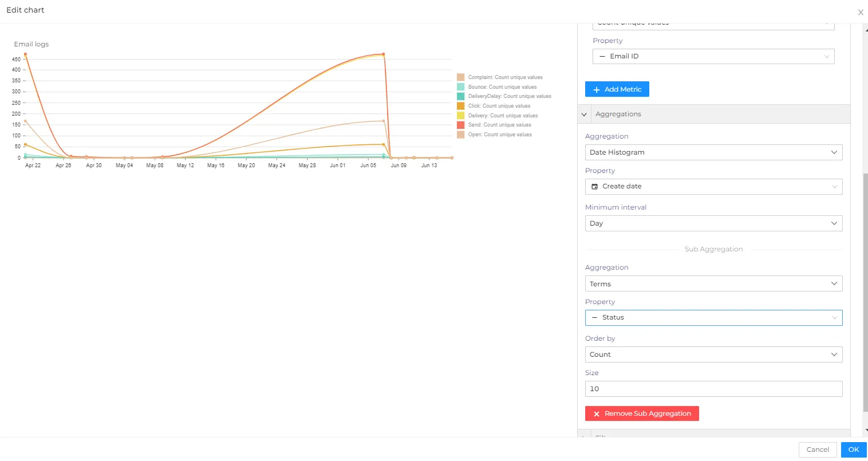Click the Delivery series legend swatch
This screenshot has height=461, width=868.
pos(460,116)
